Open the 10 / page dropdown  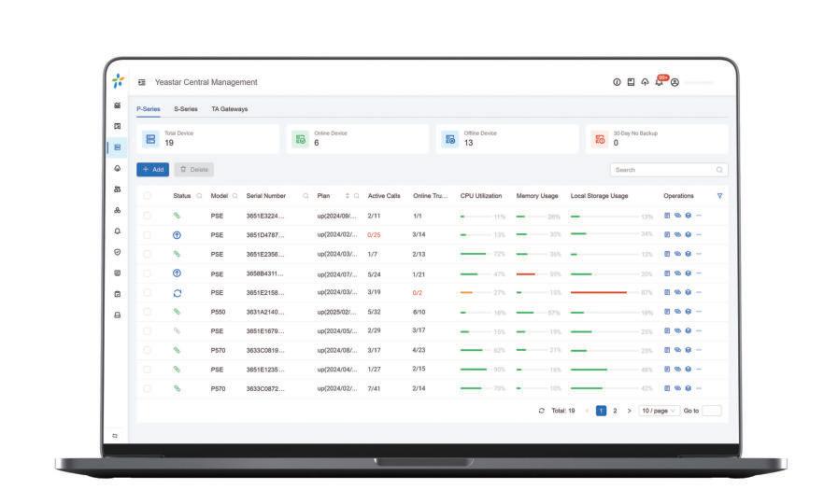click(659, 411)
